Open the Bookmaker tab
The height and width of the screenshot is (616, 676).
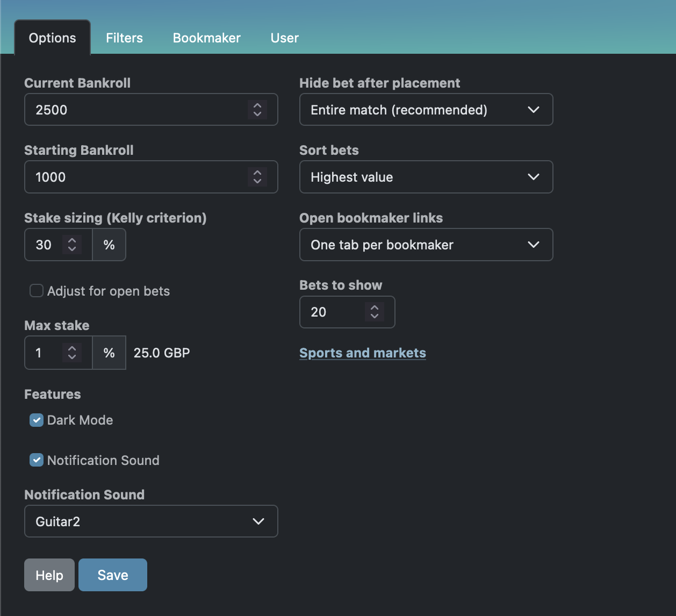206,38
